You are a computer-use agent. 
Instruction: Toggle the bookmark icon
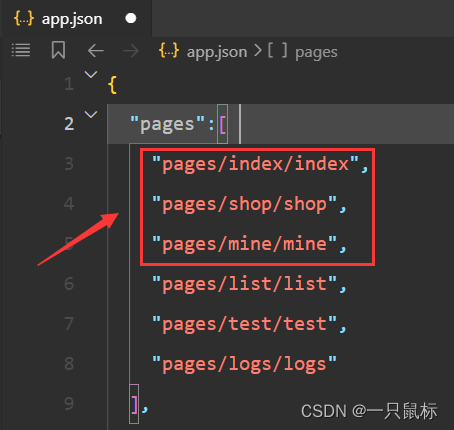click(58, 50)
